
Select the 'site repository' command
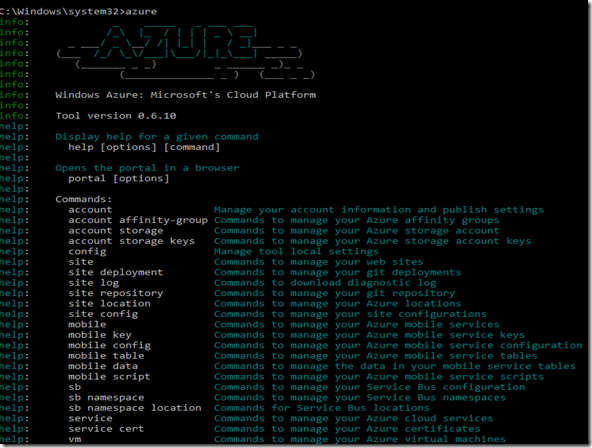click(116, 293)
